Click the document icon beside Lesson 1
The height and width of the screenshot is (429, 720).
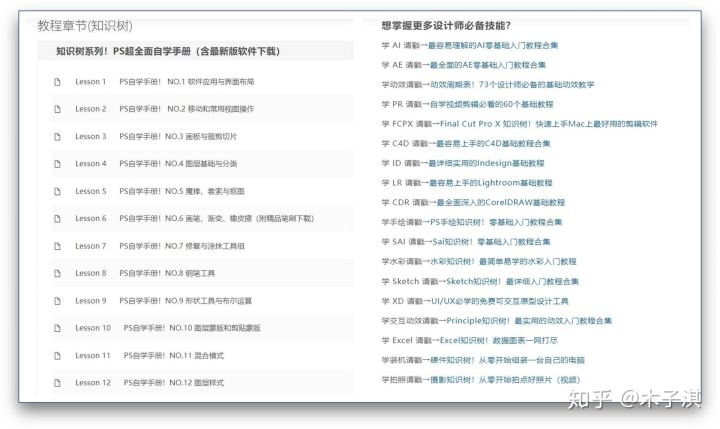click(x=57, y=82)
